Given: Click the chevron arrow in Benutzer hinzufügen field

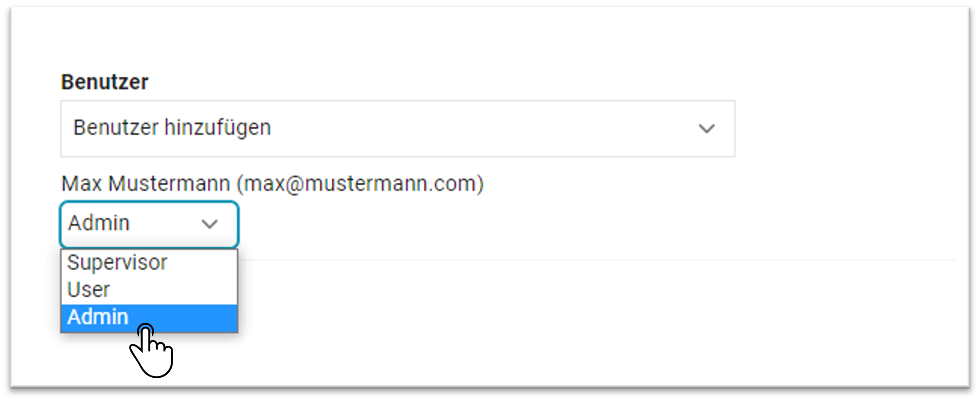Looking at the screenshot, I should point(706,129).
